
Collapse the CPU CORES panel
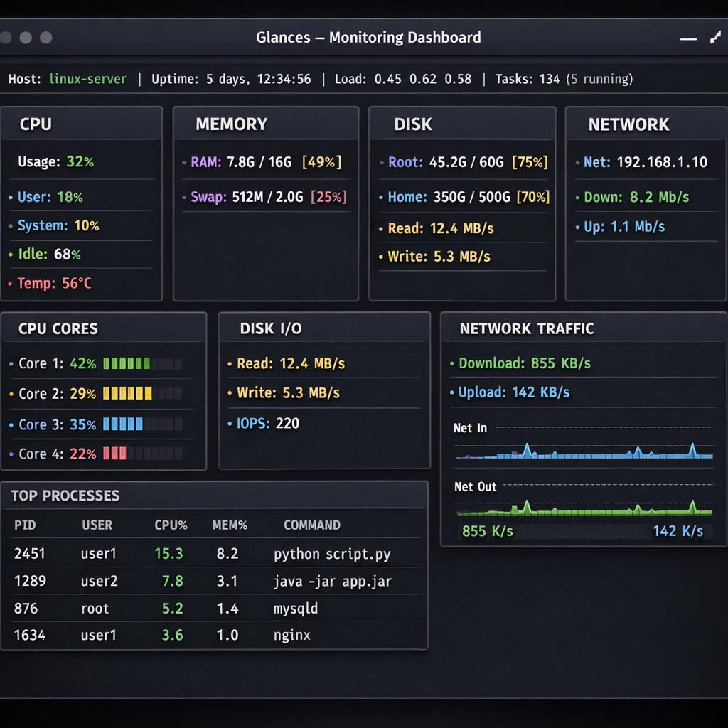pos(57,328)
